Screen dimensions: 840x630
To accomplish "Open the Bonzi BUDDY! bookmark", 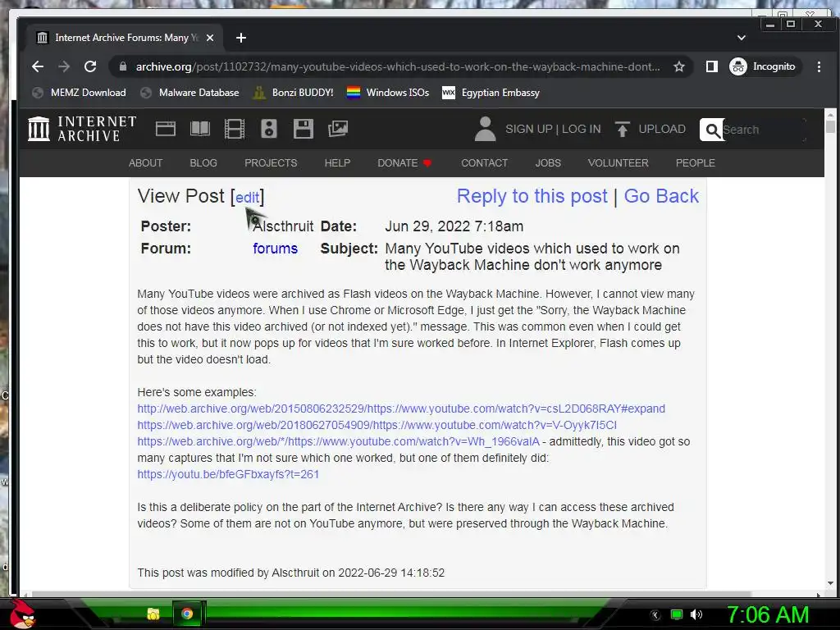I will point(294,93).
